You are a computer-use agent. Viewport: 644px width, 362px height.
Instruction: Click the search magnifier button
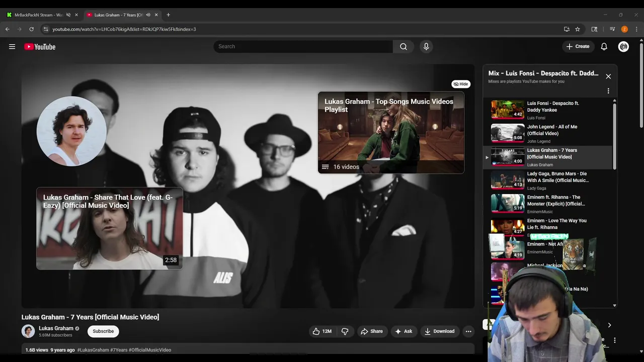[x=404, y=46]
